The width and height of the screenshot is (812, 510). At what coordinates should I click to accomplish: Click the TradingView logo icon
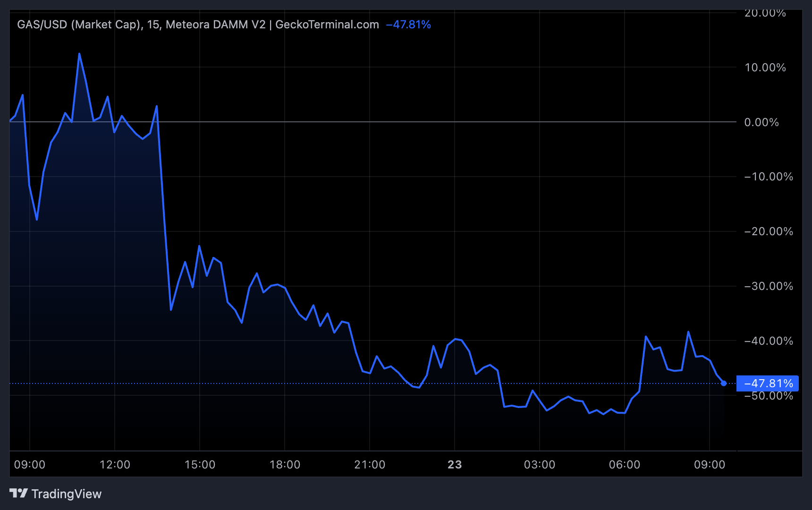(19, 494)
